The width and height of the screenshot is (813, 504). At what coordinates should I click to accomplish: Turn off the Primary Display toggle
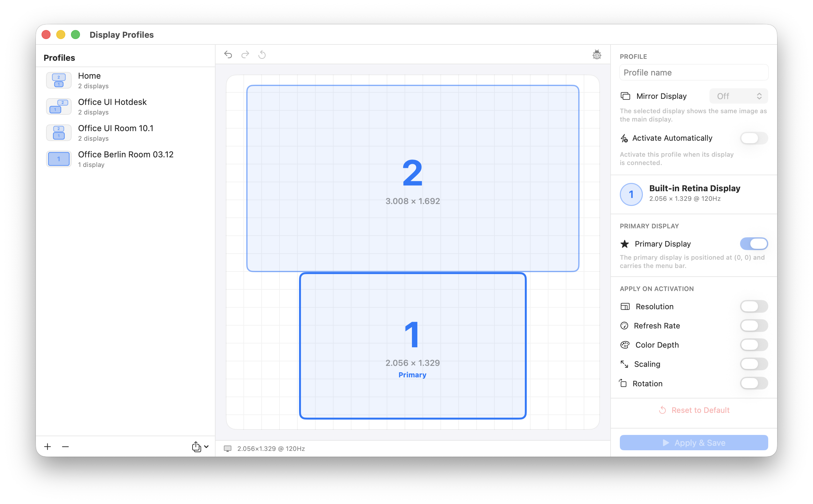[754, 244]
